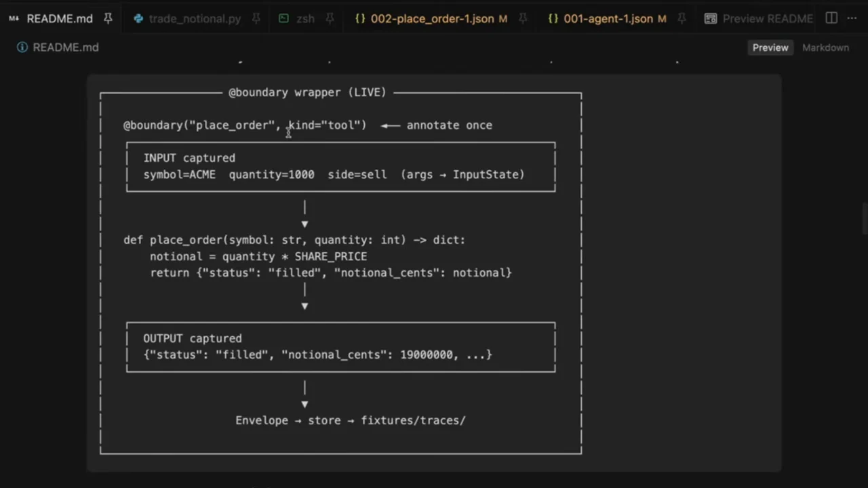Open the More Actions ellipsis menu
The image size is (868, 488).
[852, 18]
